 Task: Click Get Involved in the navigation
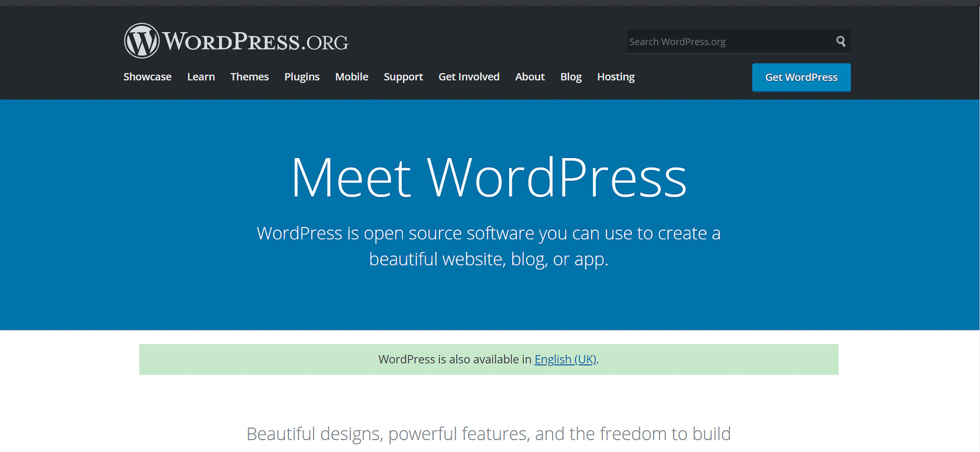[x=468, y=77]
